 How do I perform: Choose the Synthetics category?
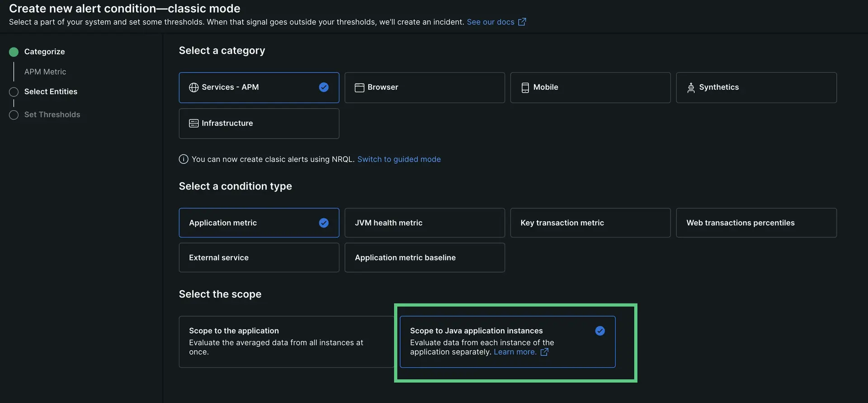[x=756, y=87]
